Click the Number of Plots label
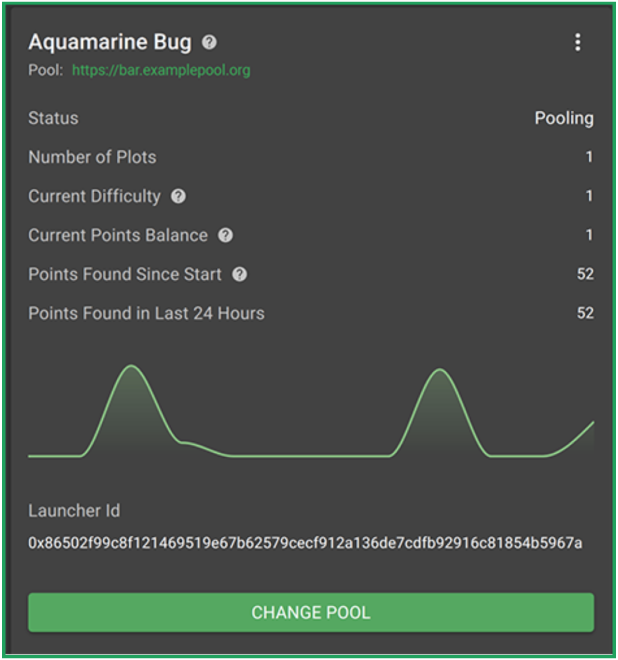The height and width of the screenshot is (660, 618). point(92,157)
